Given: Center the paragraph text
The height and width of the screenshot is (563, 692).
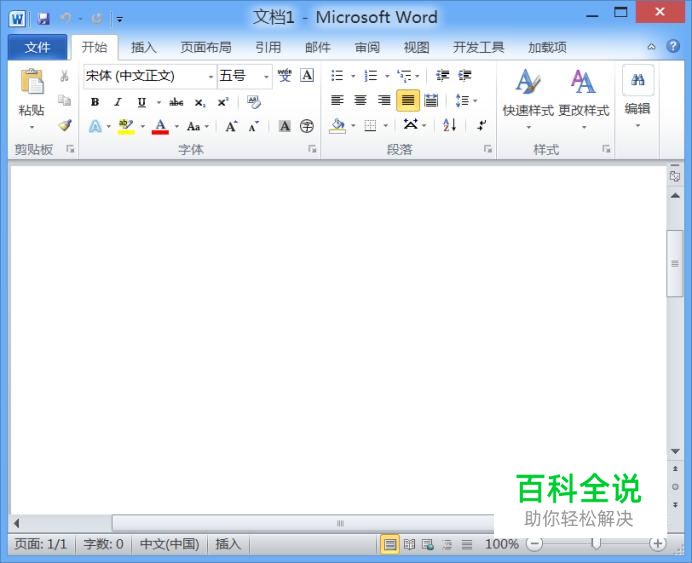Looking at the screenshot, I should tap(361, 101).
